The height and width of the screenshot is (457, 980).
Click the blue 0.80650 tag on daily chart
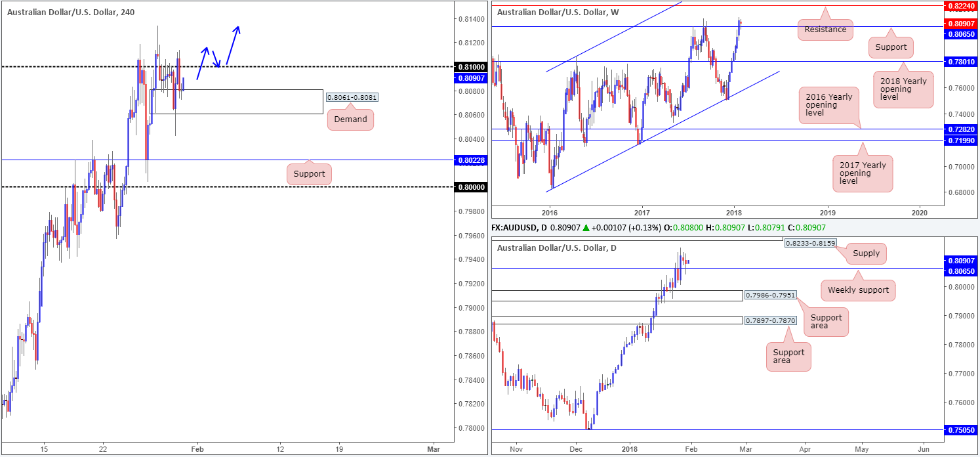[960, 271]
